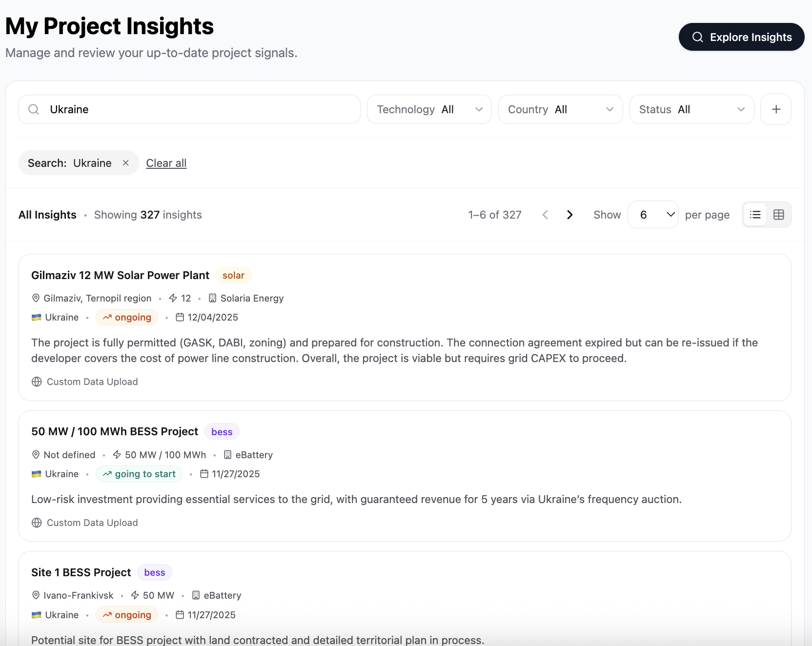Image resolution: width=812 pixels, height=646 pixels.
Task: Click Custom Data Upload in Gilmaziv card
Action: click(92, 382)
